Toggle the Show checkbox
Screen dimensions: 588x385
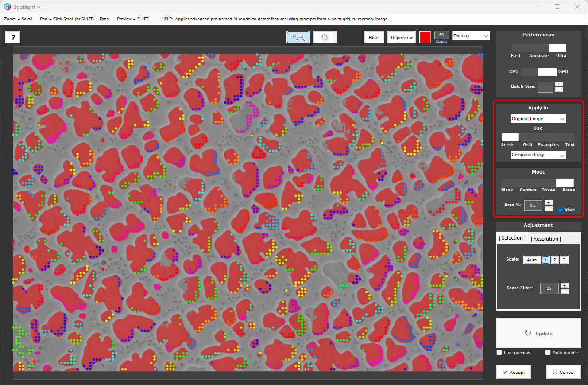(x=560, y=210)
